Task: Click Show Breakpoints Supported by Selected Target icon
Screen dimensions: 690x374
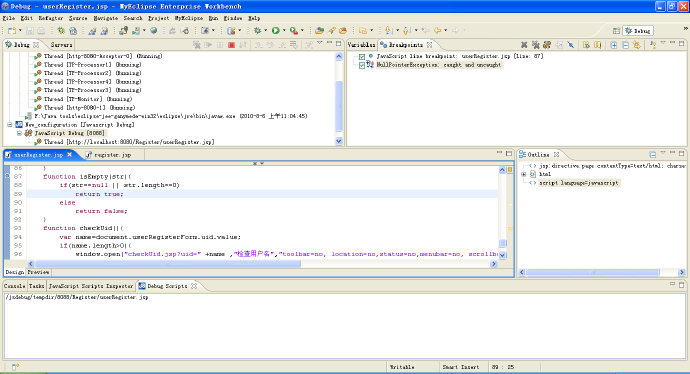Action: pos(547,45)
